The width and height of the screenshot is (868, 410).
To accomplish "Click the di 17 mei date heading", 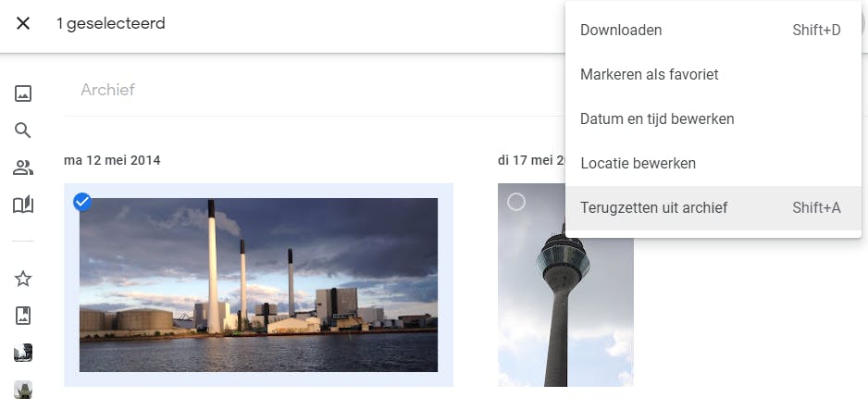I will click(x=529, y=160).
